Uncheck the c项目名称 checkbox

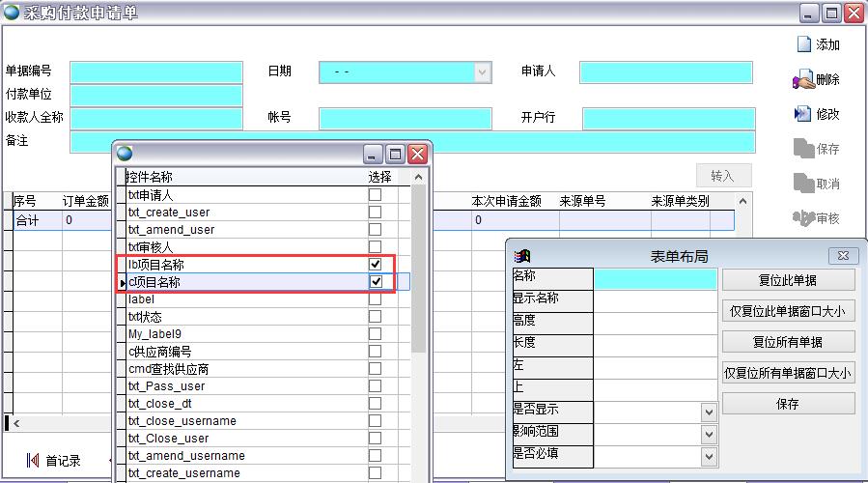point(376,281)
